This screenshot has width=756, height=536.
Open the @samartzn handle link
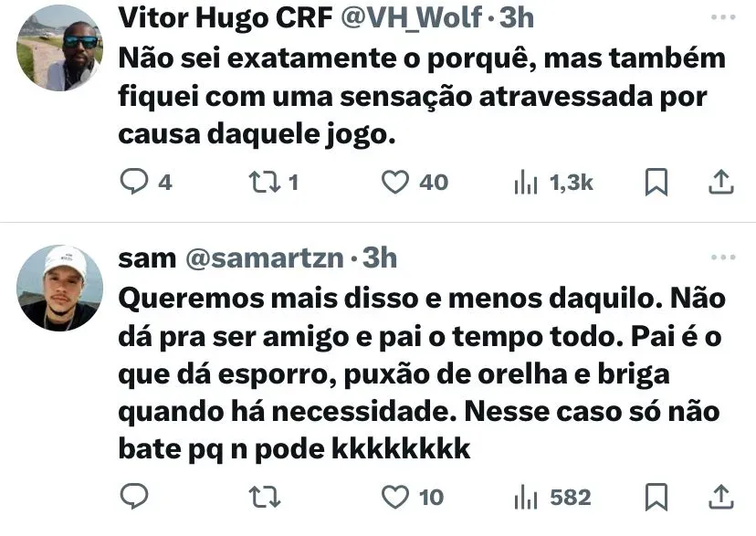tap(265, 257)
